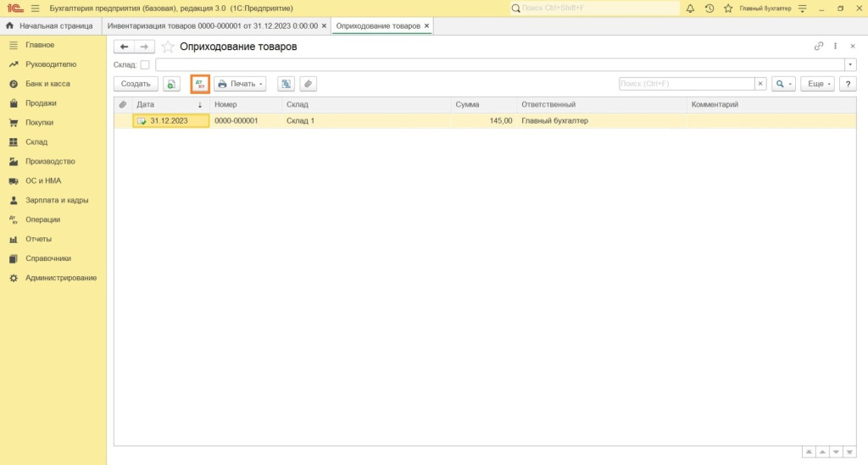This screenshot has width=868, height=465.
Task: Switch to Инвентаризация товаров 0000-000001 tab
Action: pos(213,26)
